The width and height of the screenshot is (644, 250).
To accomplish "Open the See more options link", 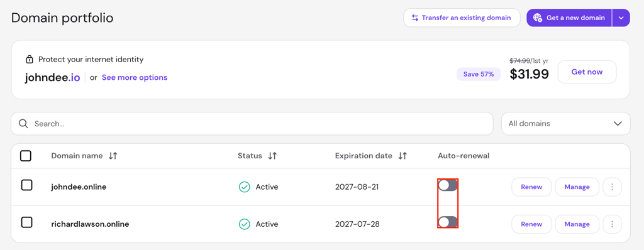I will (135, 77).
